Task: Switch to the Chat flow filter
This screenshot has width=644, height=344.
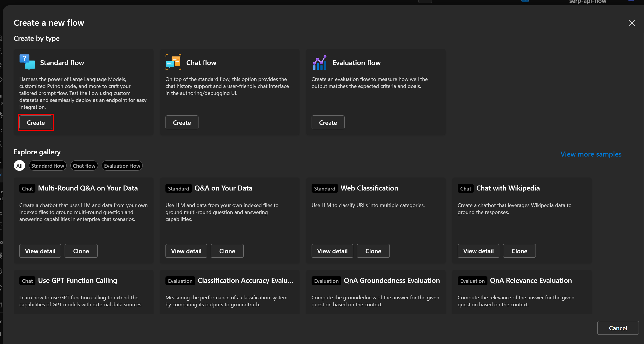Action: (84, 165)
